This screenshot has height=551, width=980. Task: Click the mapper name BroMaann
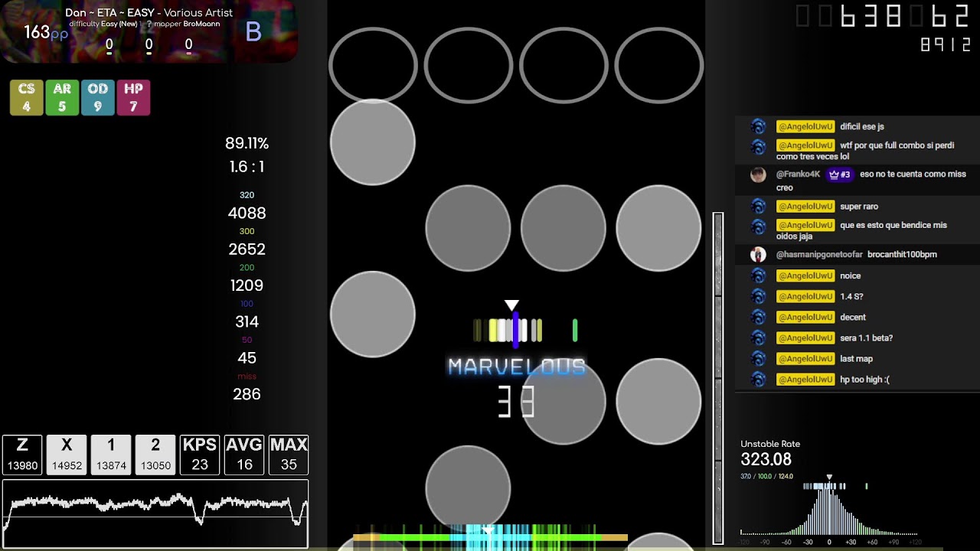[x=201, y=24]
